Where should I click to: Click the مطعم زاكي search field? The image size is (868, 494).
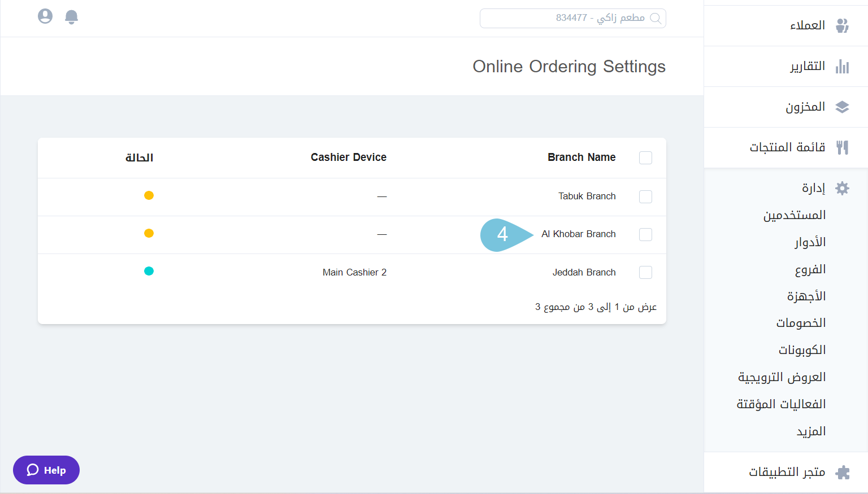572,18
